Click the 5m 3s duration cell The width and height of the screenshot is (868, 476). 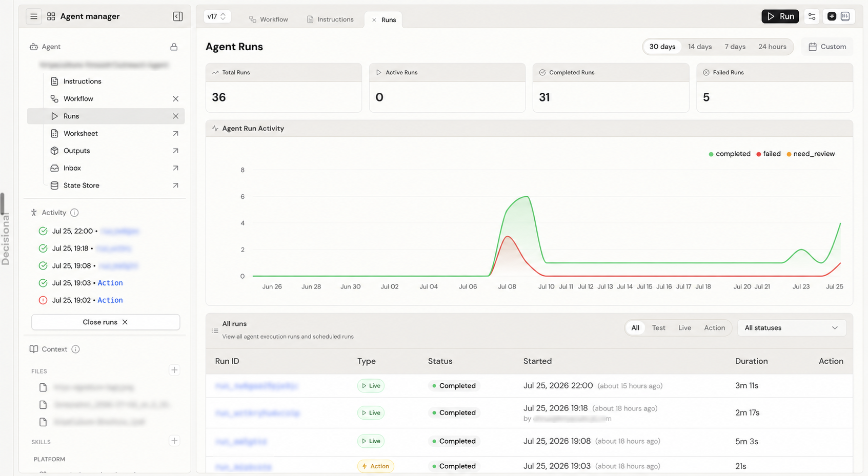(x=746, y=441)
